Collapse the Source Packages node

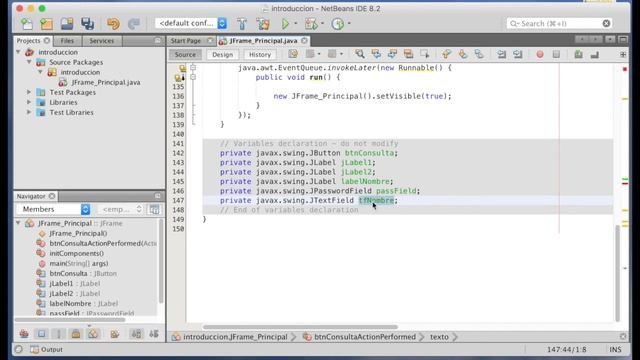(29, 62)
